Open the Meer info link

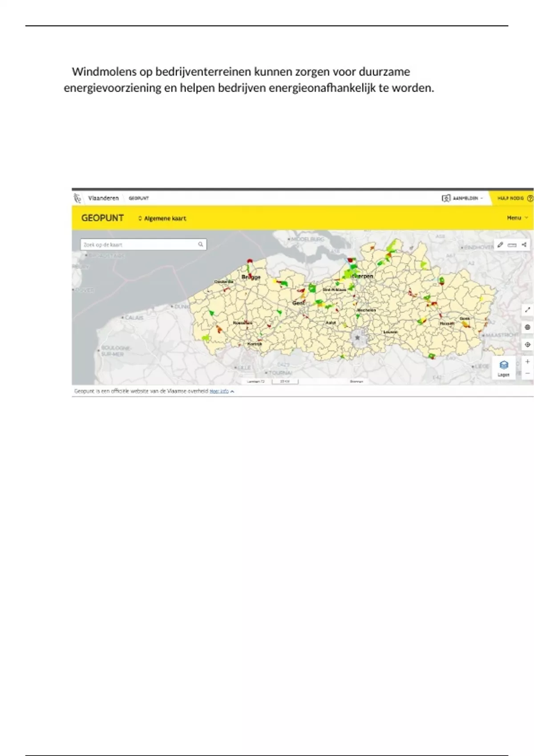219,391
